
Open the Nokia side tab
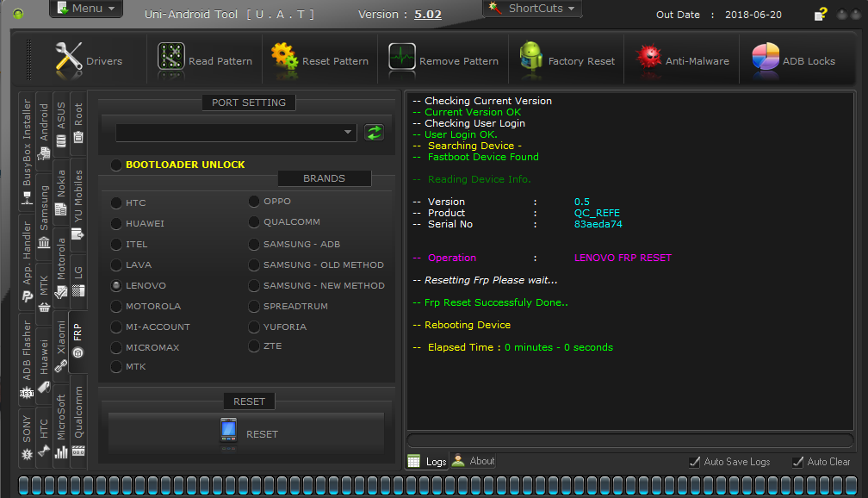[x=61, y=193]
